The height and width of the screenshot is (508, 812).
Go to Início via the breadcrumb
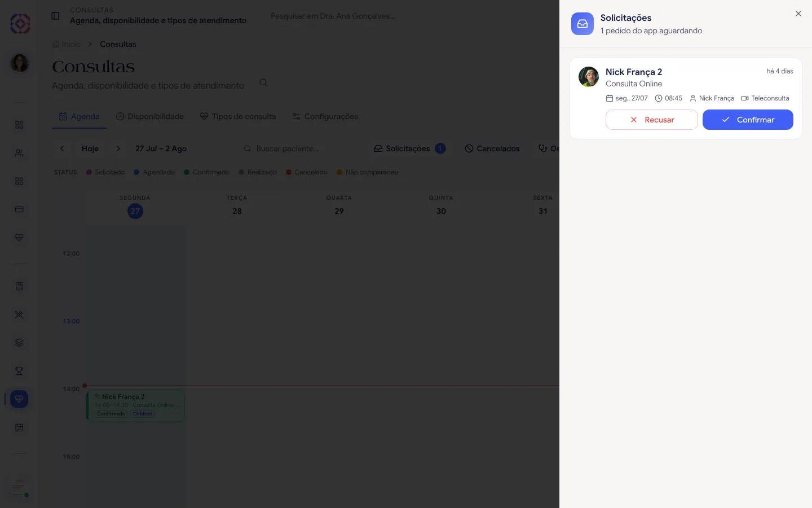(67, 44)
